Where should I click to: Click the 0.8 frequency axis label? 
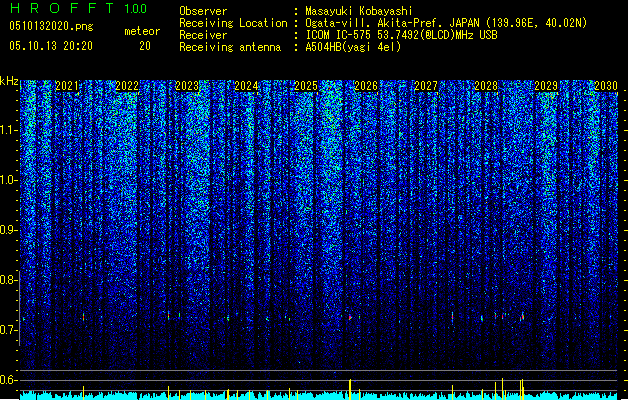point(8,280)
